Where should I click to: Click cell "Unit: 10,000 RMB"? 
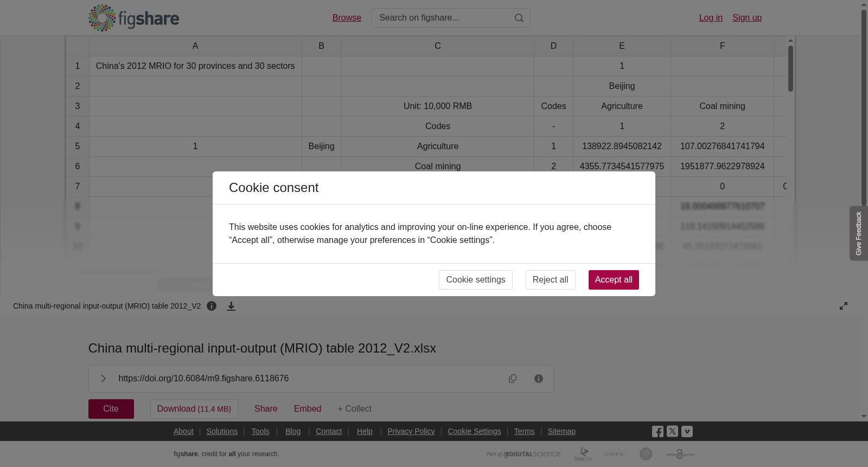point(438,106)
